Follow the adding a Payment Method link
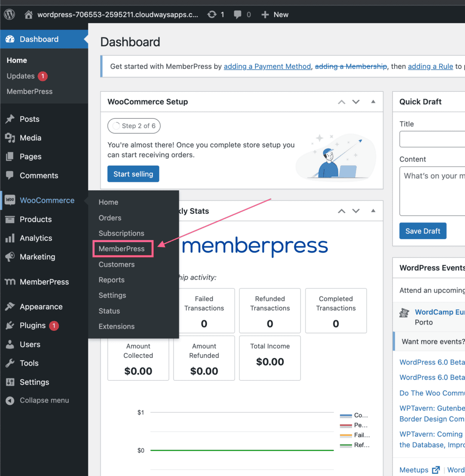 [x=267, y=66]
